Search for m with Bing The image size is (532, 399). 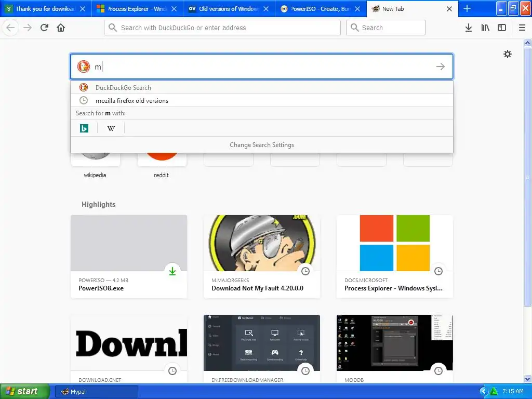84,128
